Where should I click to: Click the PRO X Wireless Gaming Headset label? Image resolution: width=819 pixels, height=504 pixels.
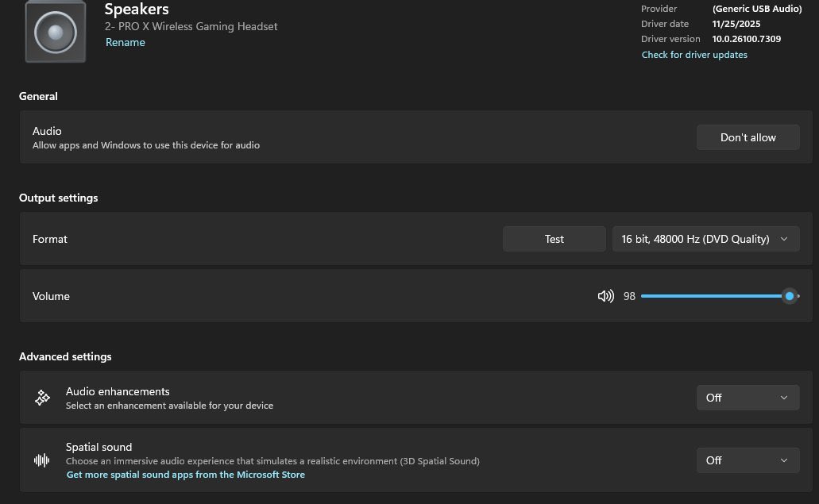point(191,26)
